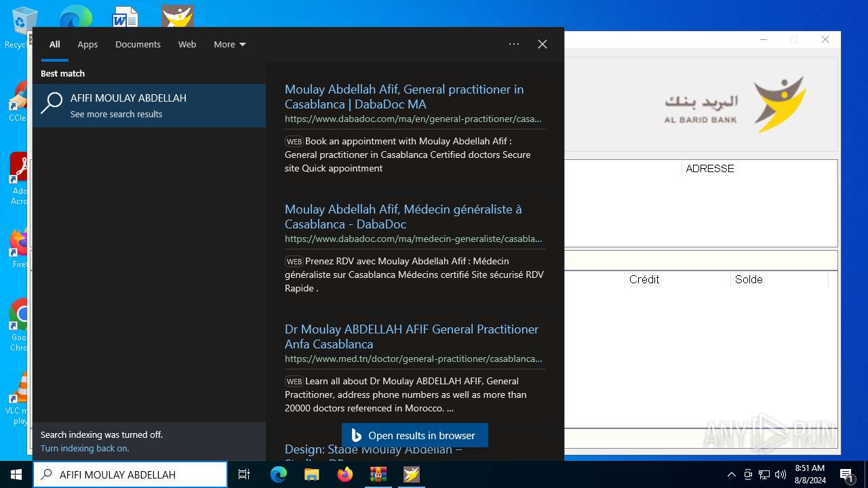The width and height of the screenshot is (868, 488).
Task: Click the dabadoc.com medecin-generaliste URL
Action: click(413, 239)
